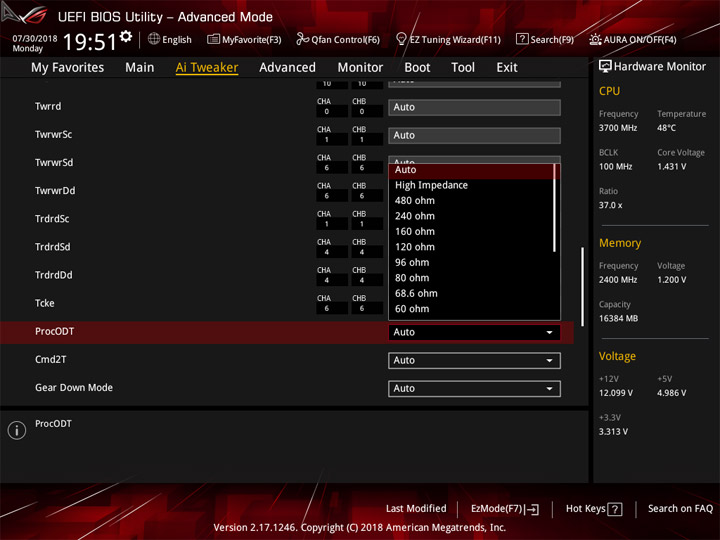Click the EzMode exit arrow icon

coord(533,509)
